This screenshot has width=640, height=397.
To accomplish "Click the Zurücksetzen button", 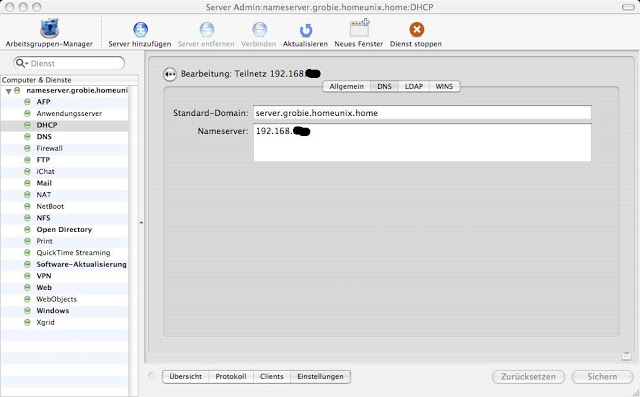I will (x=528, y=377).
